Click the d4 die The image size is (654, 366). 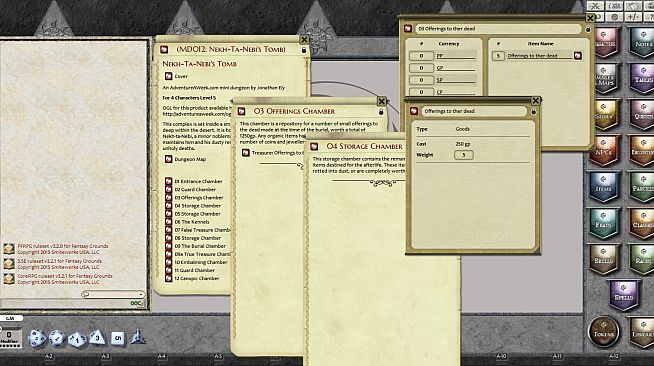click(137, 337)
